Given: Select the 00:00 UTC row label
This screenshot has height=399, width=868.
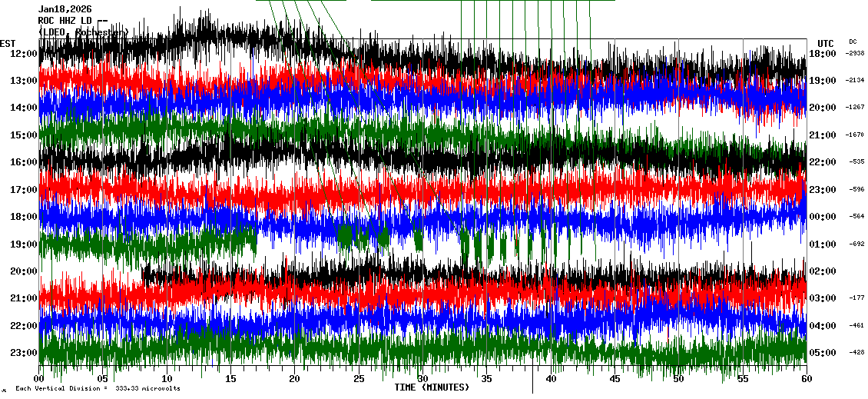Looking at the screenshot, I should click(821, 217).
